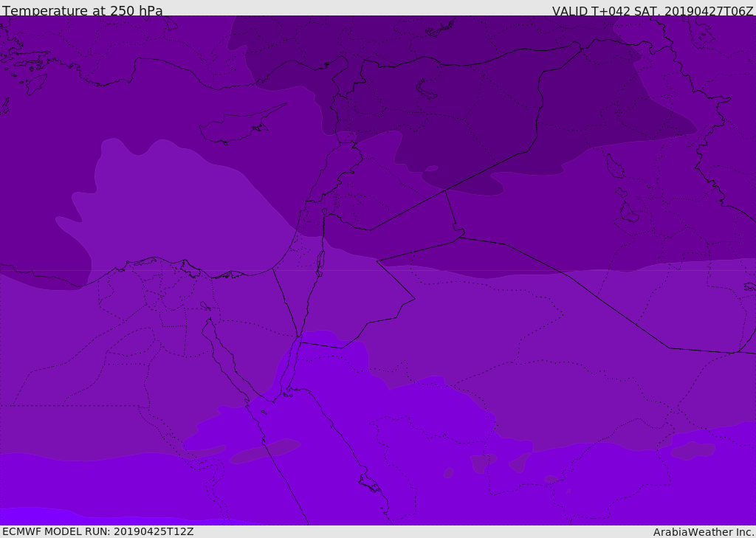Click the 'Temperature at 250 hPa' title text
Viewport: 756px width, 538px height.
[x=83, y=10]
